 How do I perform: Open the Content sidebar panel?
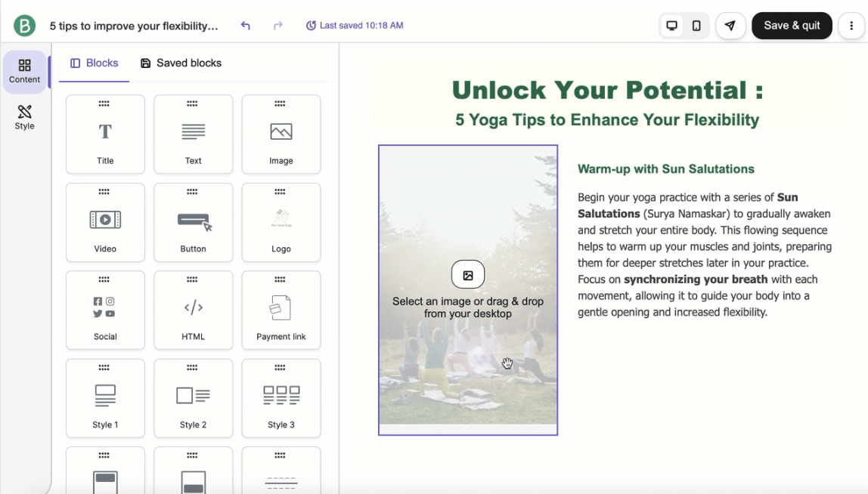click(x=24, y=71)
